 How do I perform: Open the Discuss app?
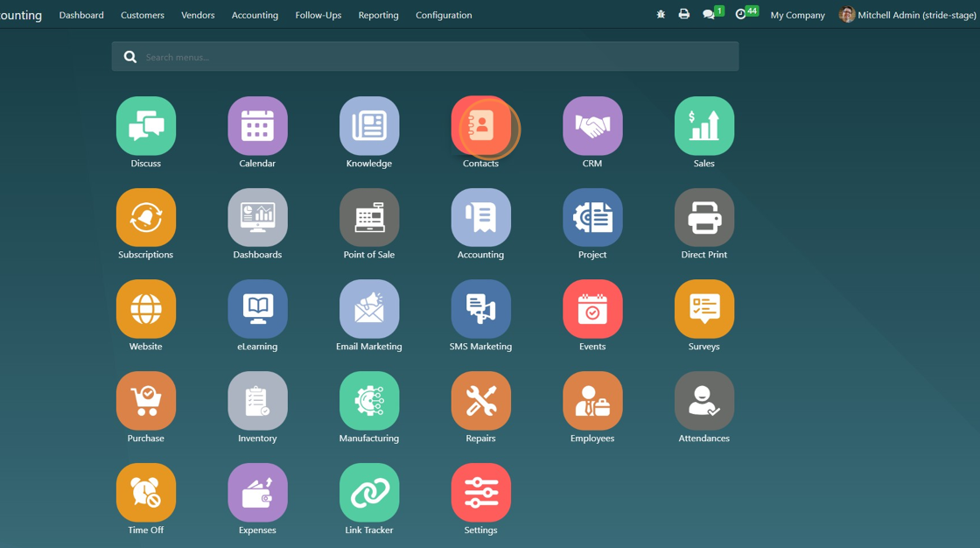[x=145, y=126]
